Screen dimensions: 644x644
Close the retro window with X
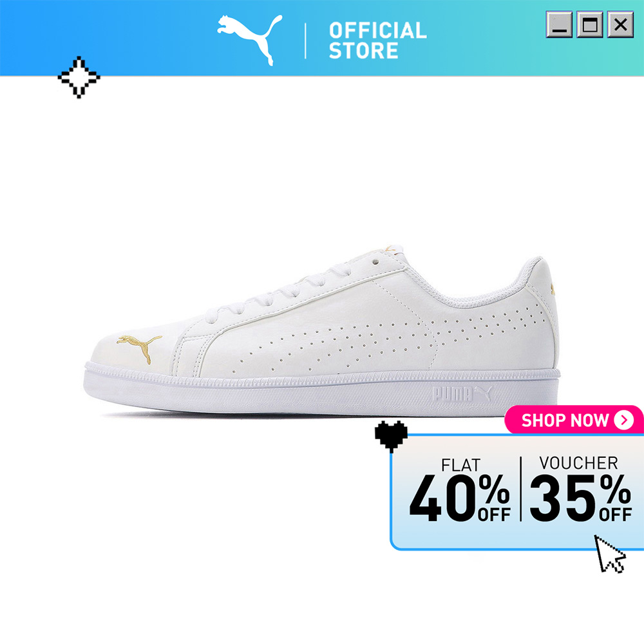point(620,24)
